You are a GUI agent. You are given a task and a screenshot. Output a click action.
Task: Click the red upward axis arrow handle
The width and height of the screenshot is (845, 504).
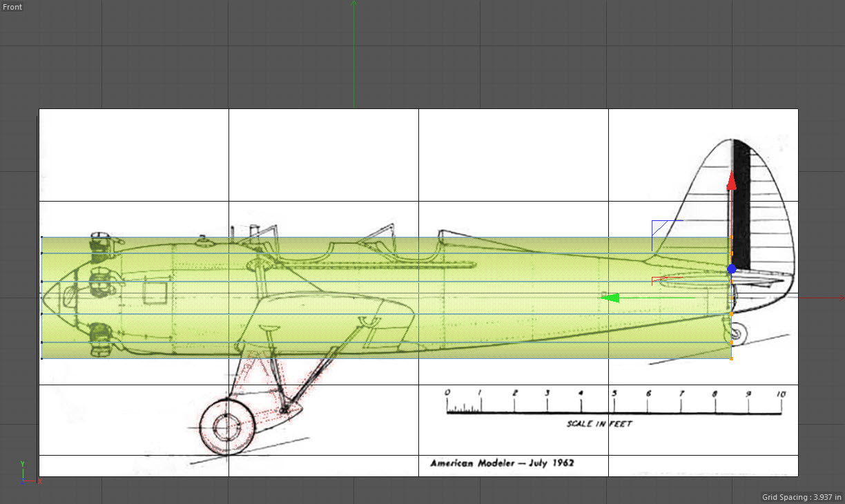[x=732, y=181]
